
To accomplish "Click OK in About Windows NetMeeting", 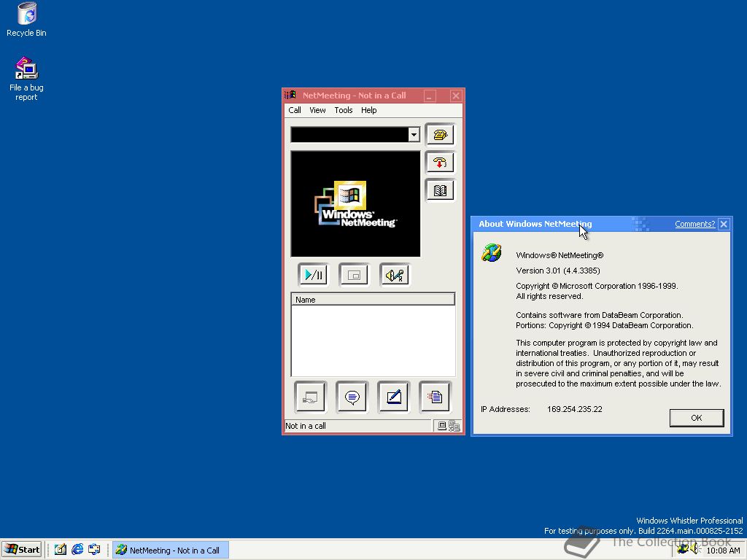I will click(x=697, y=418).
